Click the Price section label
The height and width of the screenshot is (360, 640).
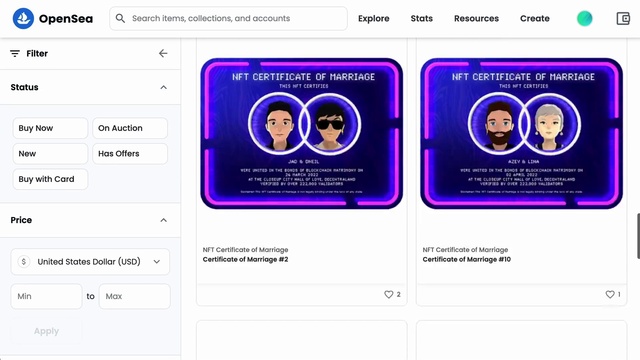pos(21,220)
